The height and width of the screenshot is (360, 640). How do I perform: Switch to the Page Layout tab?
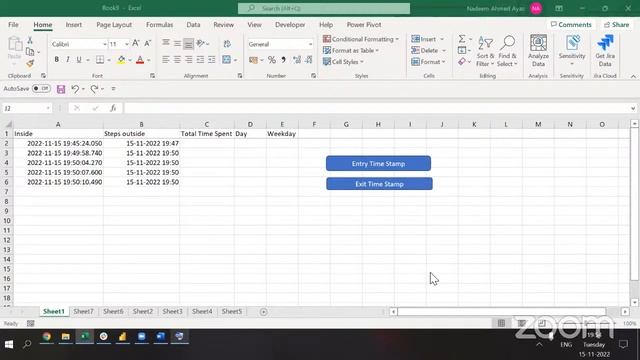pyautogui.click(x=114, y=24)
